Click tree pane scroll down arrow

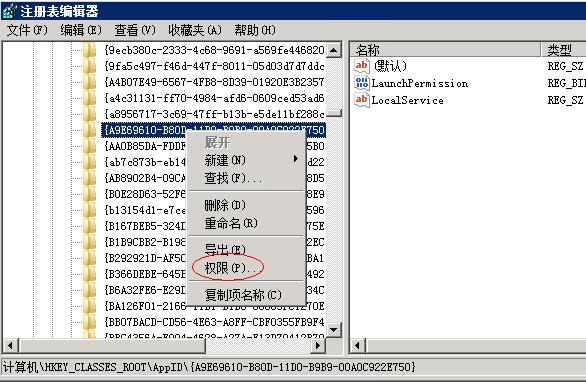(334, 330)
